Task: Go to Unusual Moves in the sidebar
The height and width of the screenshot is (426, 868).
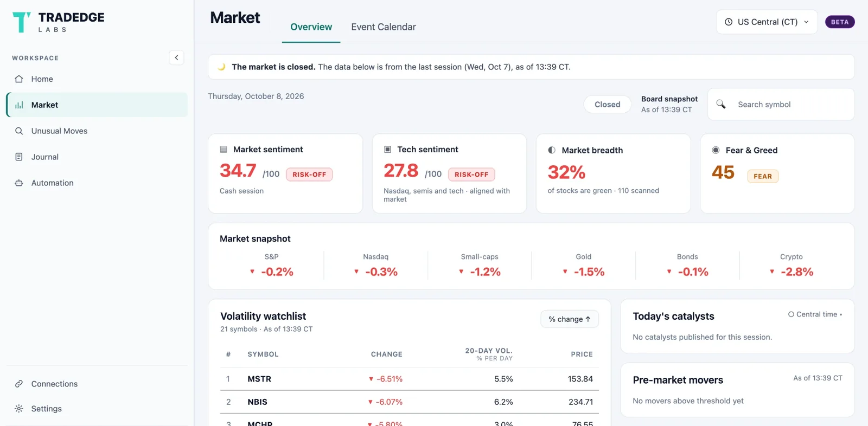Action: pyautogui.click(x=97, y=131)
